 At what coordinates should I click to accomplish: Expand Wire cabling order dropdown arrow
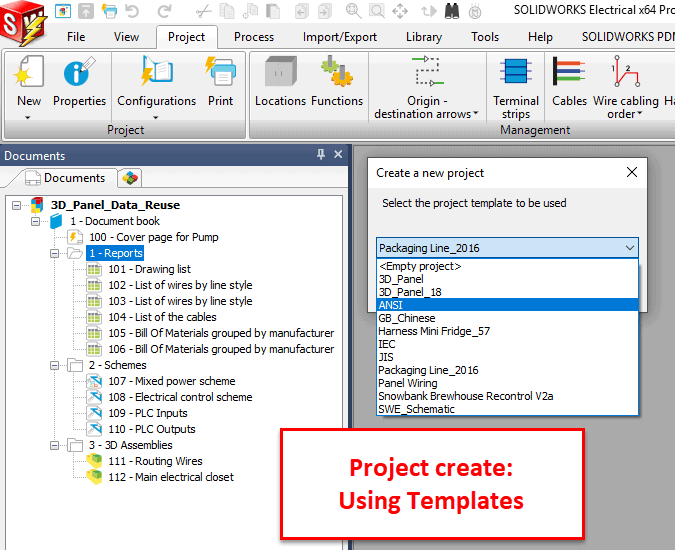pyautogui.click(x=640, y=113)
